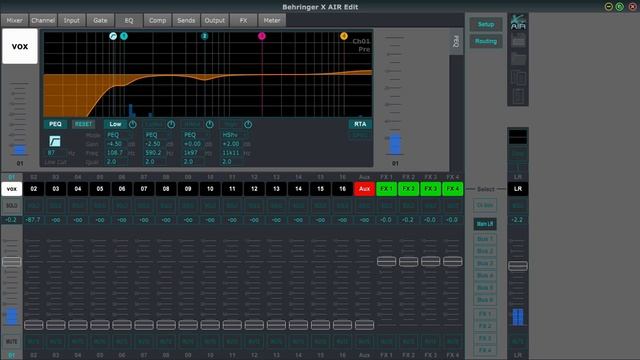Image resolution: width=640 pixels, height=360 pixels.
Task: Toggle the FX 1 send select button
Action: (485, 314)
